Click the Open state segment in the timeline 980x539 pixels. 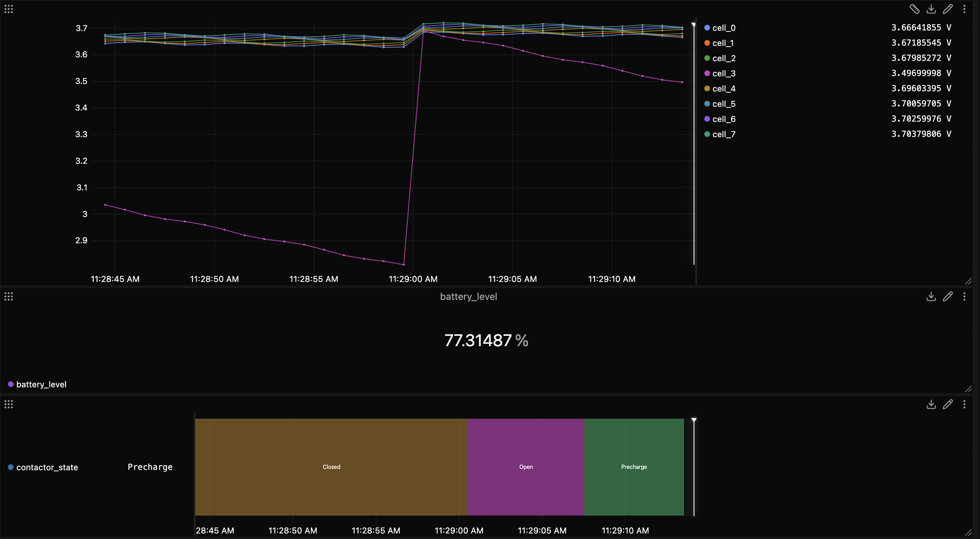526,467
